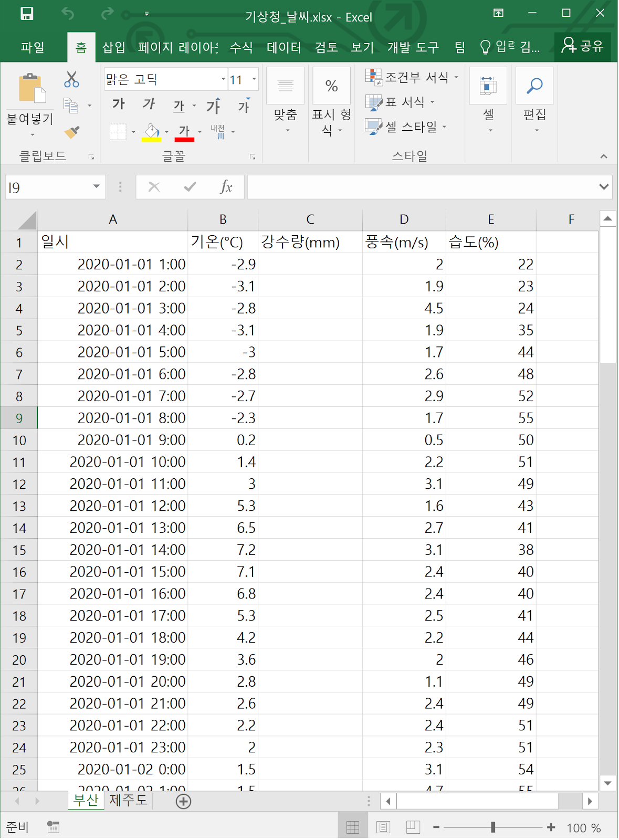
Task: Expand the borders dropdown arrow
Action: click(x=133, y=132)
